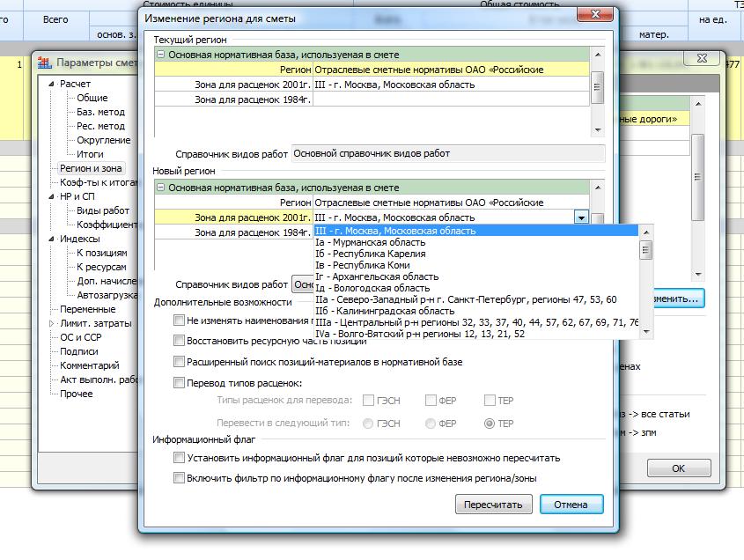
Task: Collapse Основная нормативная база in Текущий регион
Action: point(160,55)
